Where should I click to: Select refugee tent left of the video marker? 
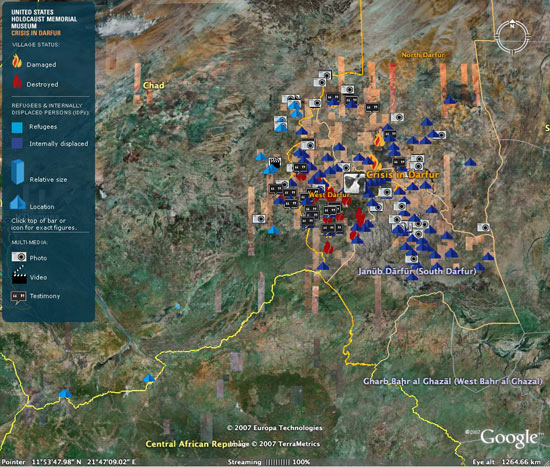[x=261, y=156]
